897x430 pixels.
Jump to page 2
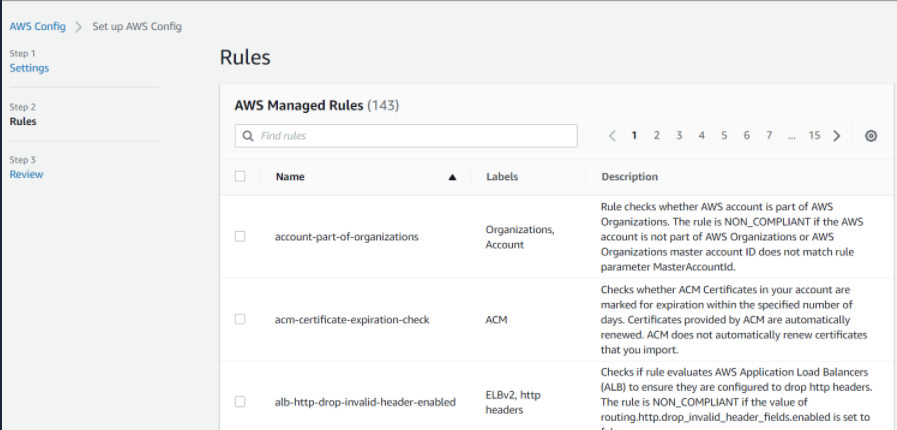657,136
